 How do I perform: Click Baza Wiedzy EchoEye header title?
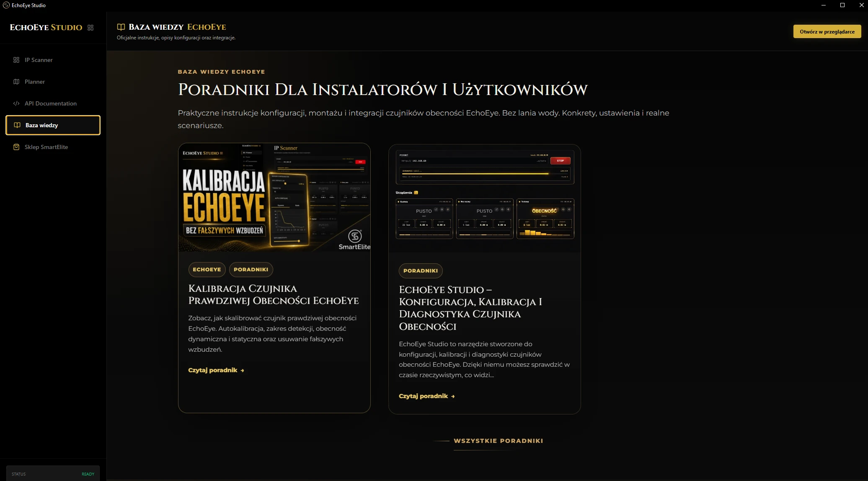[177, 27]
